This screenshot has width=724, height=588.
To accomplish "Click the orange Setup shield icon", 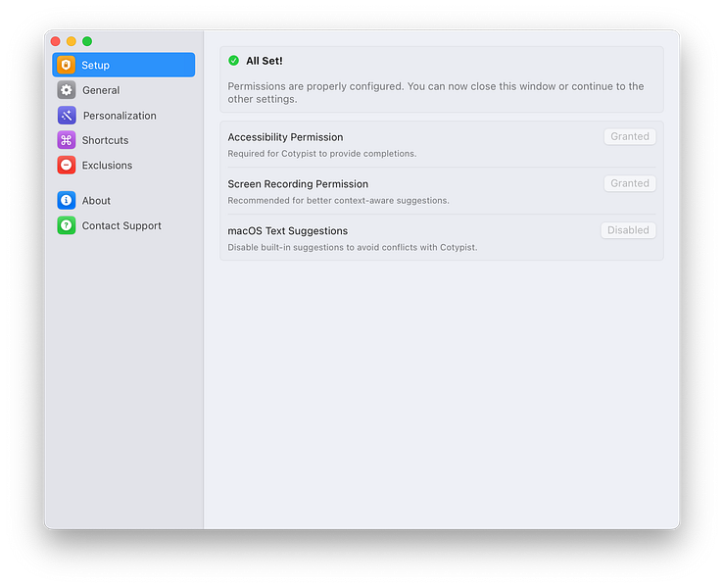I will [x=66, y=65].
